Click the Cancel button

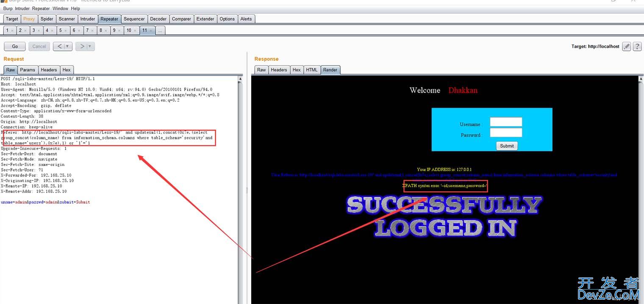[39, 46]
